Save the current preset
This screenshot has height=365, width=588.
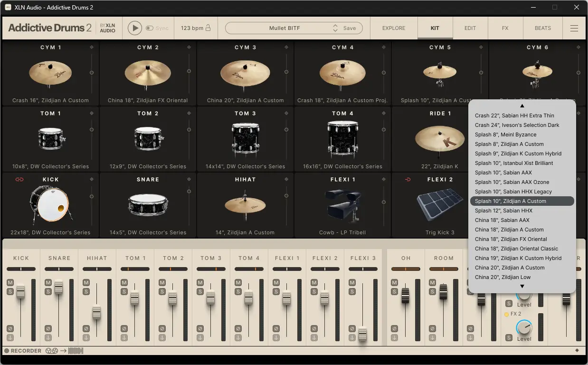coord(350,28)
